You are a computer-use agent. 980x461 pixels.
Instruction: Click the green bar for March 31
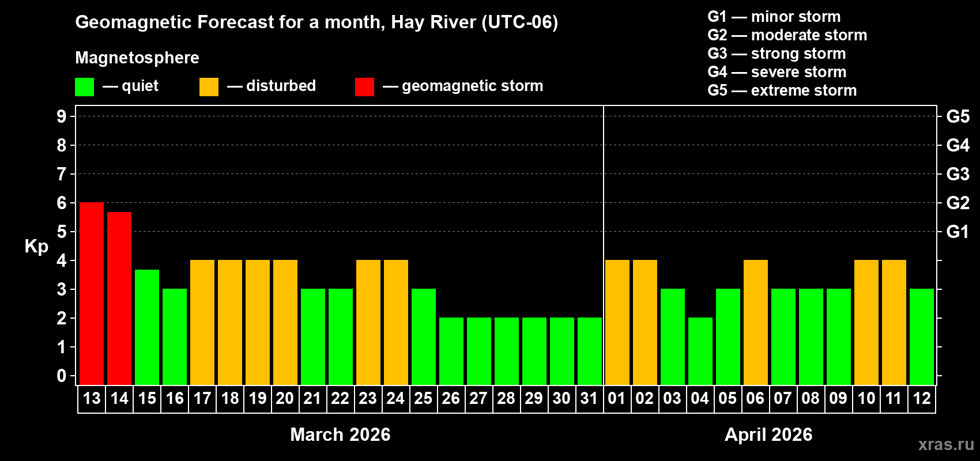pyautogui.click(x=590, y=352)
